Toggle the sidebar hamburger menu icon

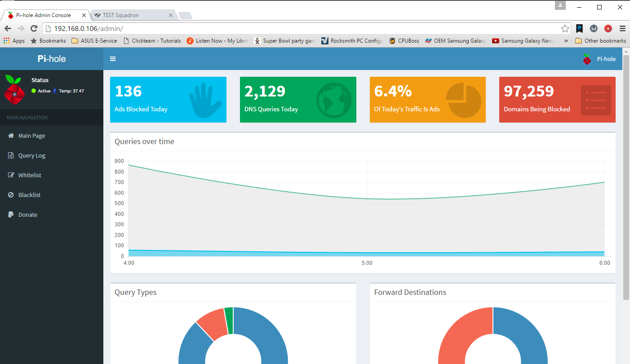tap(113, 59)
